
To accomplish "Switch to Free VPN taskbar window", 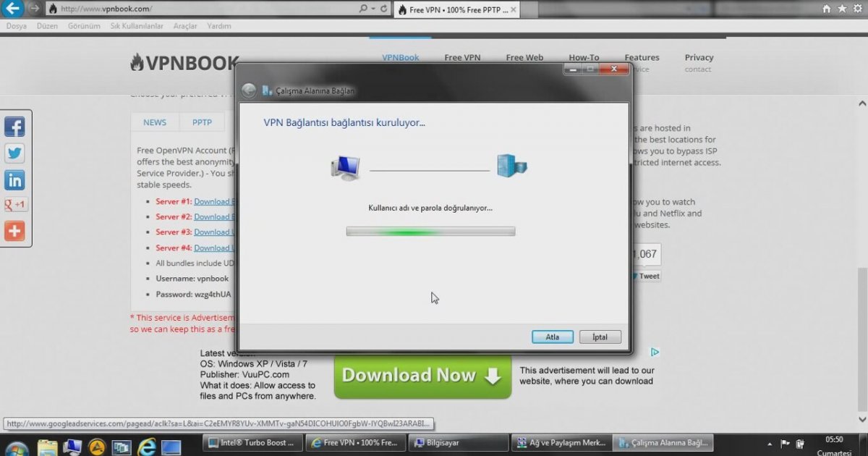I will tap(354, 442).
